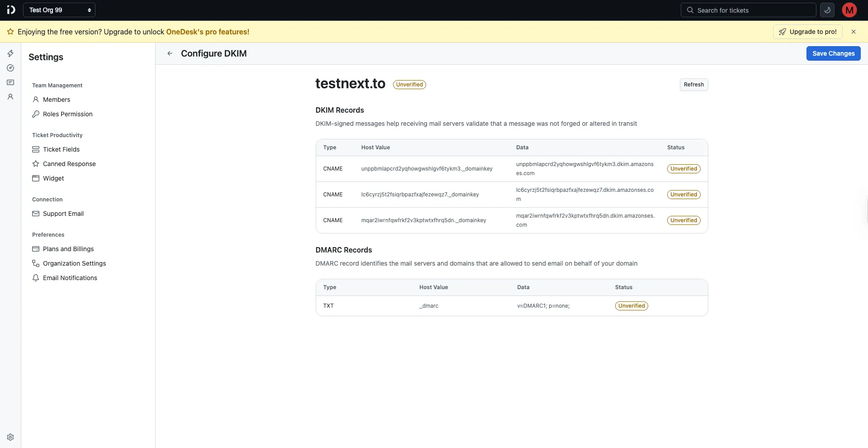Click the Save Changes button
This screenshot has width=868, height=448.
pyautogui.click(x=833, y=53)
